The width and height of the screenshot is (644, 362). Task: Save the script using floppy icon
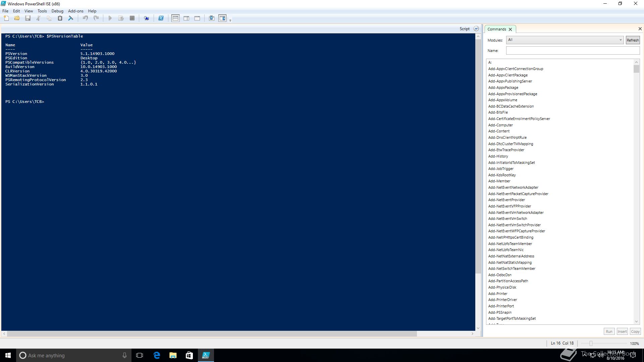(28, 18)
